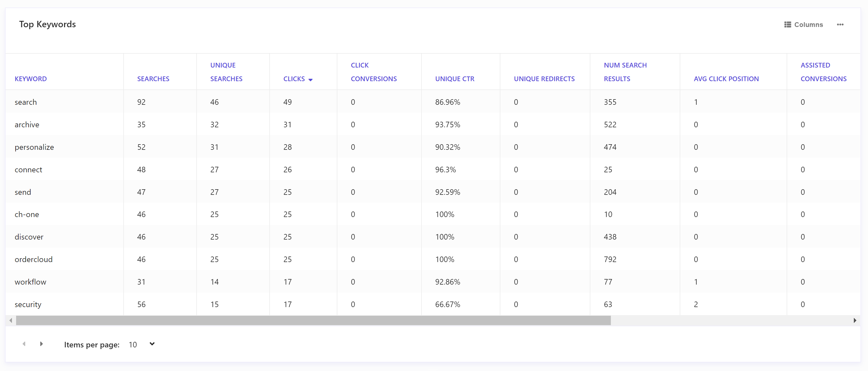
Task: Sort by NUM SEARCH RESULTS header
Action: pyautogui.click(x=625, y=72)
